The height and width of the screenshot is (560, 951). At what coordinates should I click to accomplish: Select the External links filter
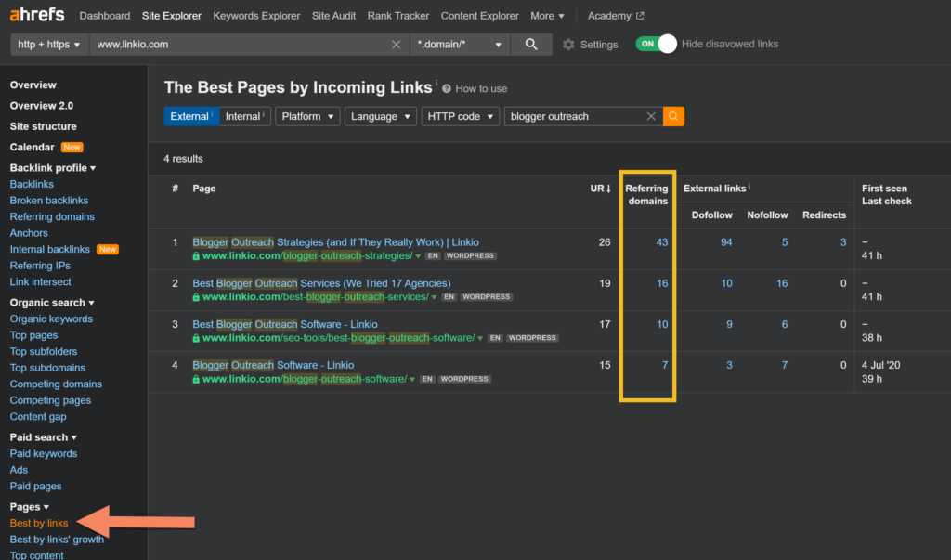191,116
